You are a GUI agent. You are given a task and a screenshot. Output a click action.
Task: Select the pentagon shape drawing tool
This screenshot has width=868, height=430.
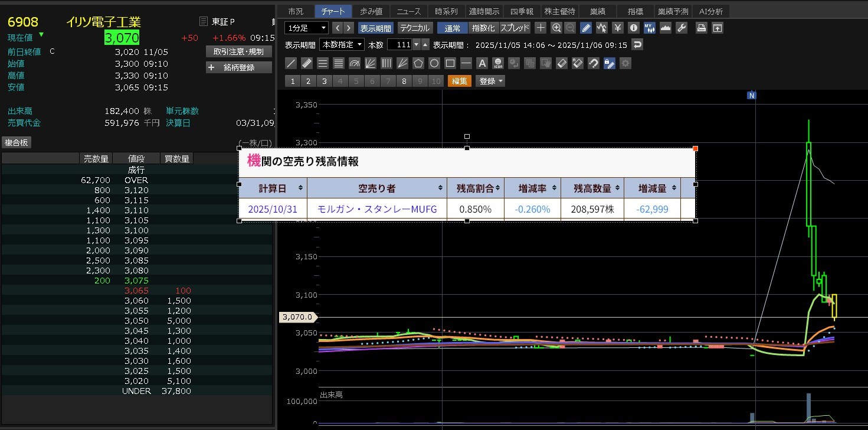[x=418, y=63]
